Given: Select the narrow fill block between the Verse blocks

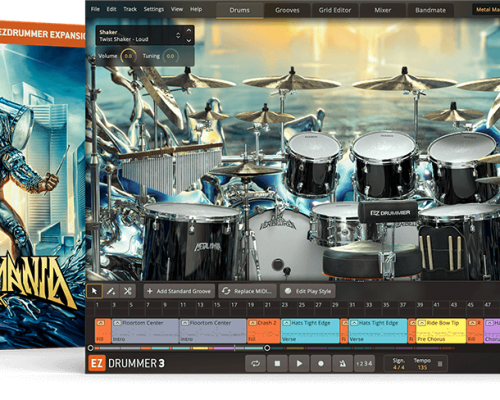Looking at the screenshot, I should click(x=344, y=331).
